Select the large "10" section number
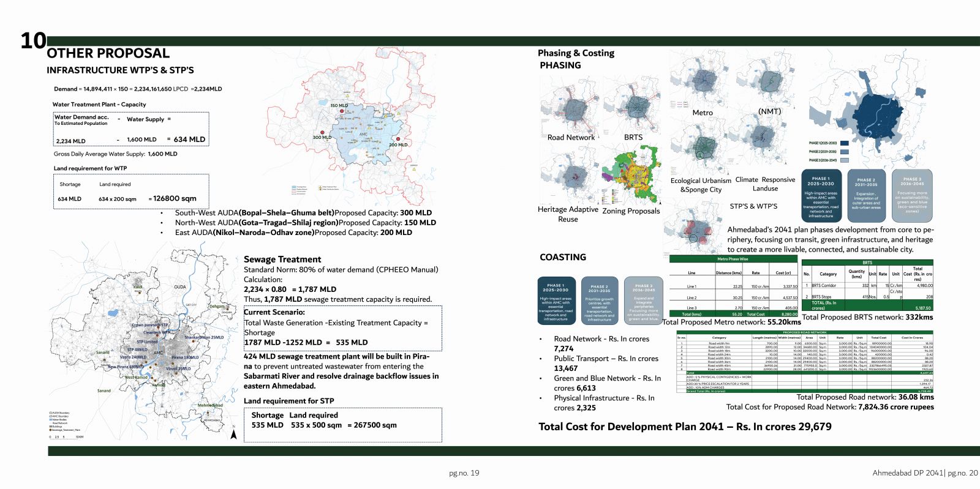The width and height of the screenshot is (980, 489). point(33,41)
